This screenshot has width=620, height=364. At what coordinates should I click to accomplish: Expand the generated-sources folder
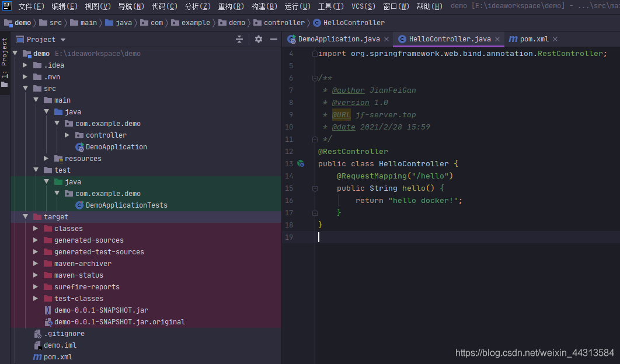pos(36,240)
